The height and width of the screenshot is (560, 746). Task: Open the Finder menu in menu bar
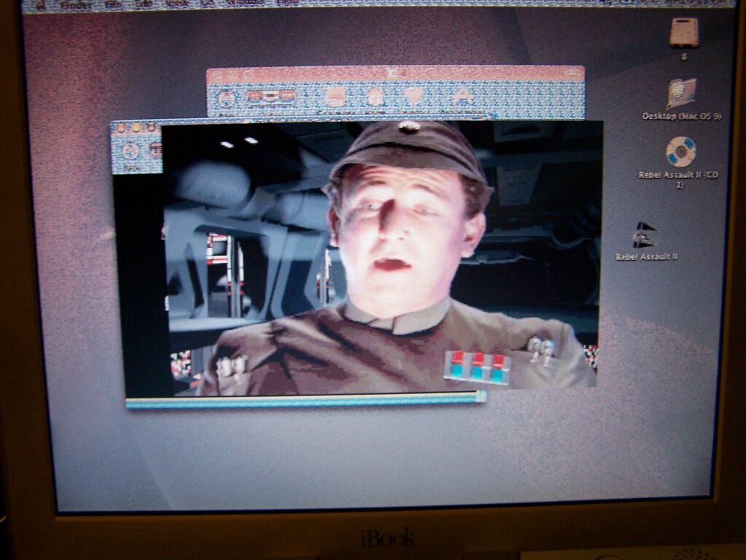coord(76,4)
